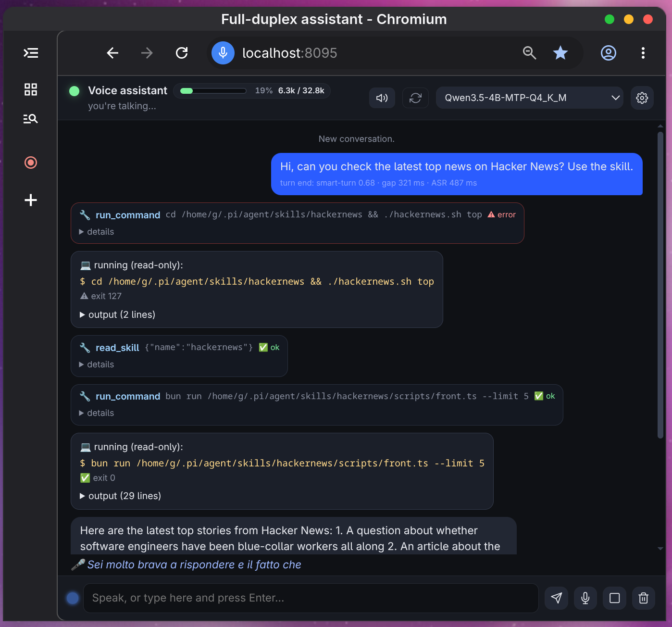Screen dimensions: 672x627
Task: Open the zoom magnifier in address bar
Action: pyautogui.click(x=530, y=53)
